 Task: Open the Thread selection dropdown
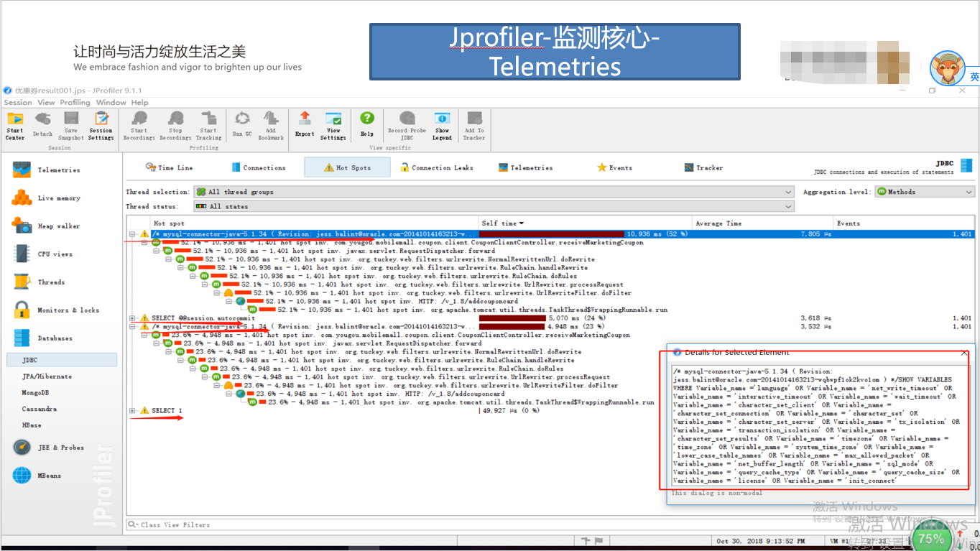(x=494, y=192)
